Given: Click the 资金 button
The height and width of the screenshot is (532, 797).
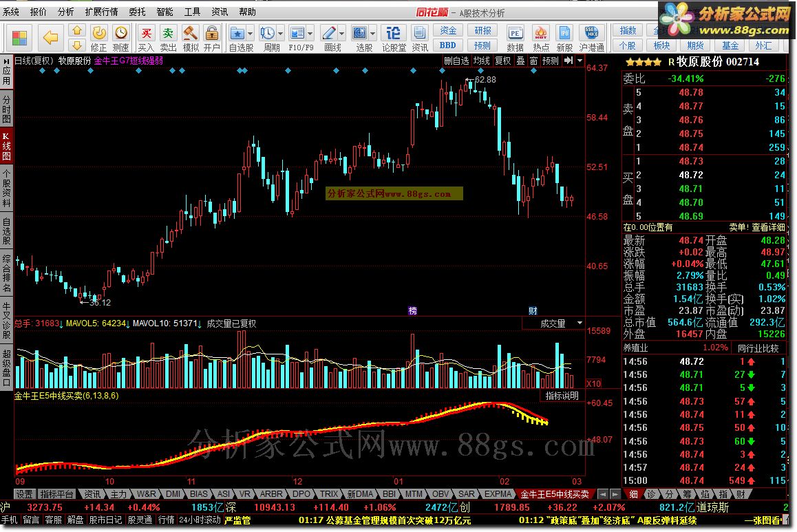Looking at the screenshot, I should (448, 31).
